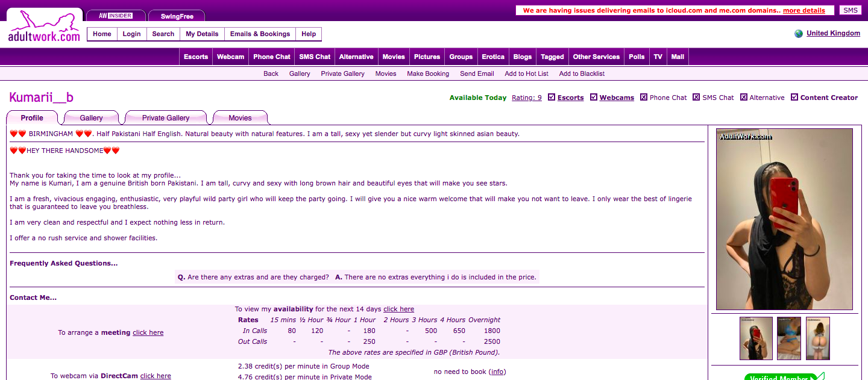Open the Phone Chat category in the purple bar
The width and height of the screenshot is (868, 380).
click(x=271, y=57)
